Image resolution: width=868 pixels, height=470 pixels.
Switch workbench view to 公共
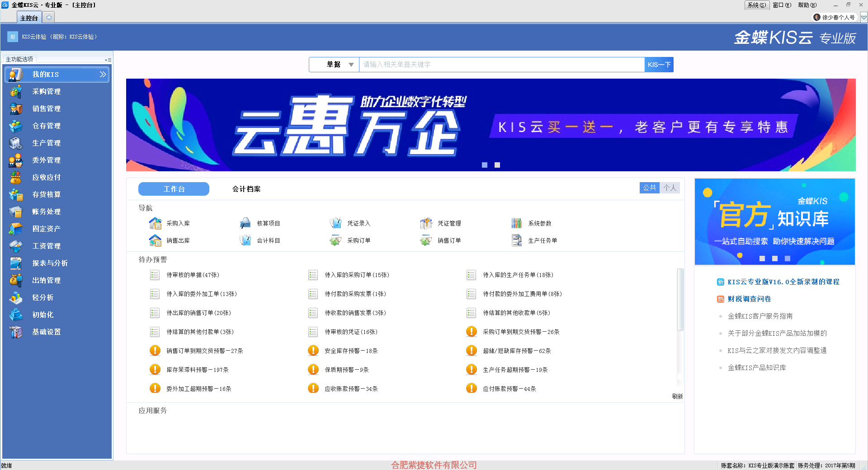(x=650, y=188)
